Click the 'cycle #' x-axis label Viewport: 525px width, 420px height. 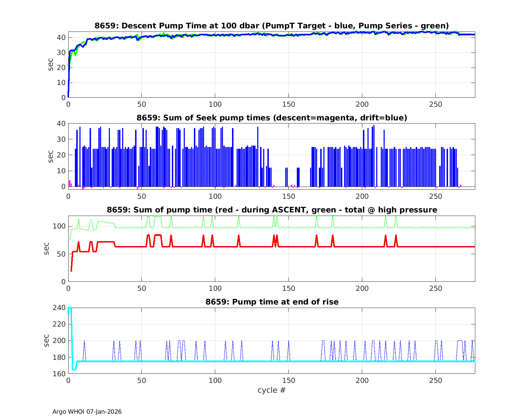pos(272,390)
